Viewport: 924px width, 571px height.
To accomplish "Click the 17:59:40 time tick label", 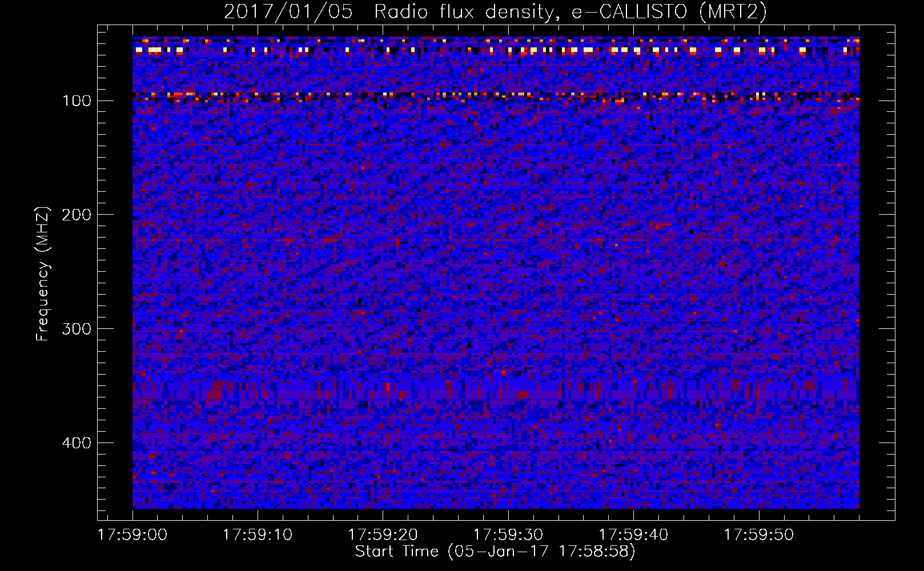I will (633, 535).
